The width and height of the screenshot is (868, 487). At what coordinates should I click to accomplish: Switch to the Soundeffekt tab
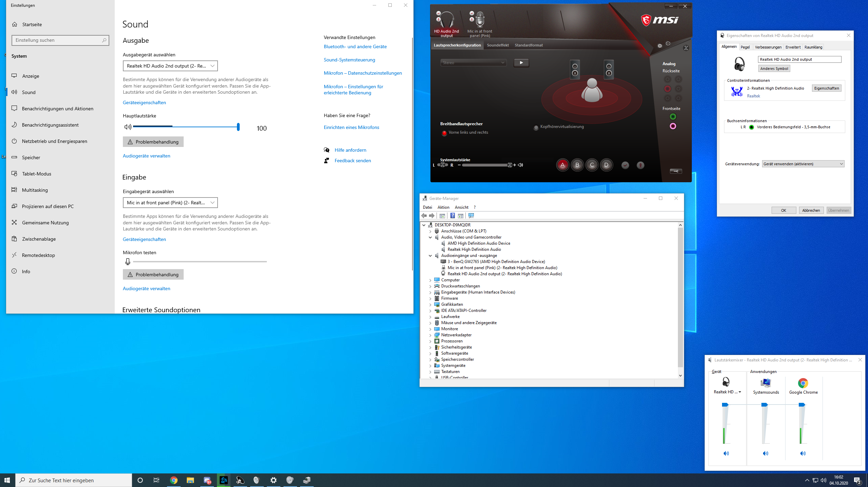498,45
